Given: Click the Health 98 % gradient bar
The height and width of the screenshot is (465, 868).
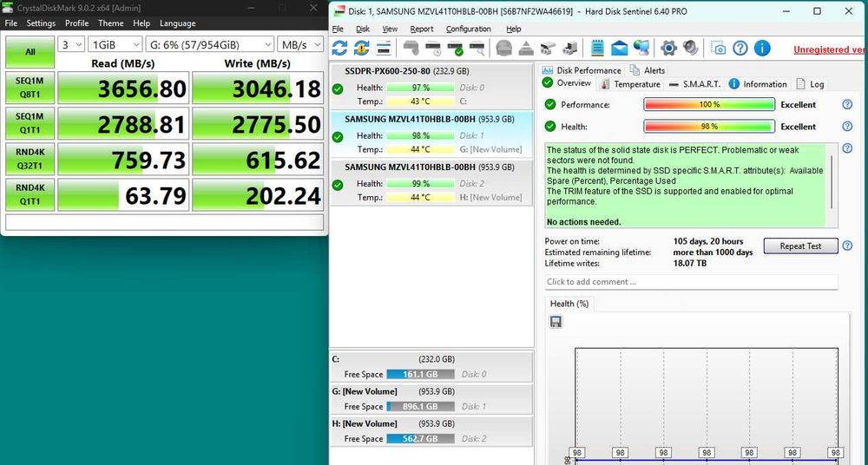Looking at the screenshot, I should tap(709, 126).
